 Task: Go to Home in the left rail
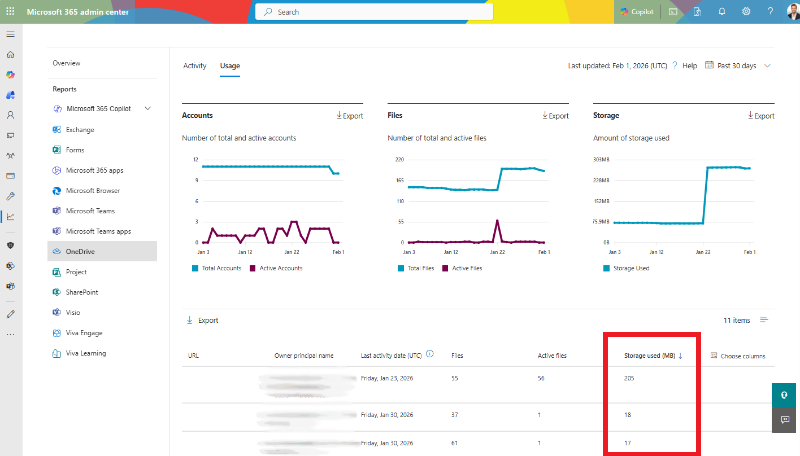tap(11, 55)
